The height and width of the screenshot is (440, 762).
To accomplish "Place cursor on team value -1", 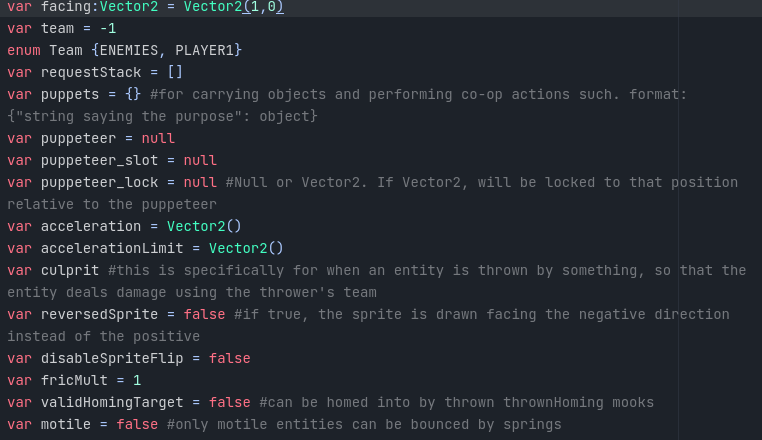I will (108, 29).
